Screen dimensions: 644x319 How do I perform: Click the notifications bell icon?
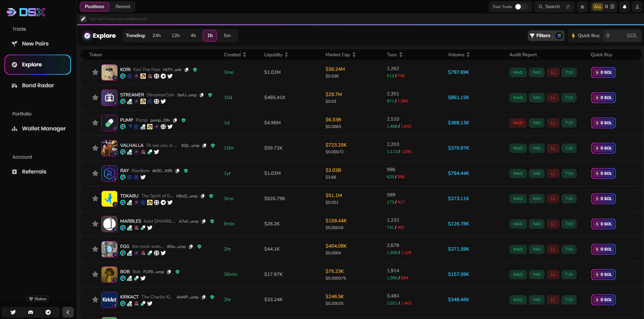(x=624, y=7)
